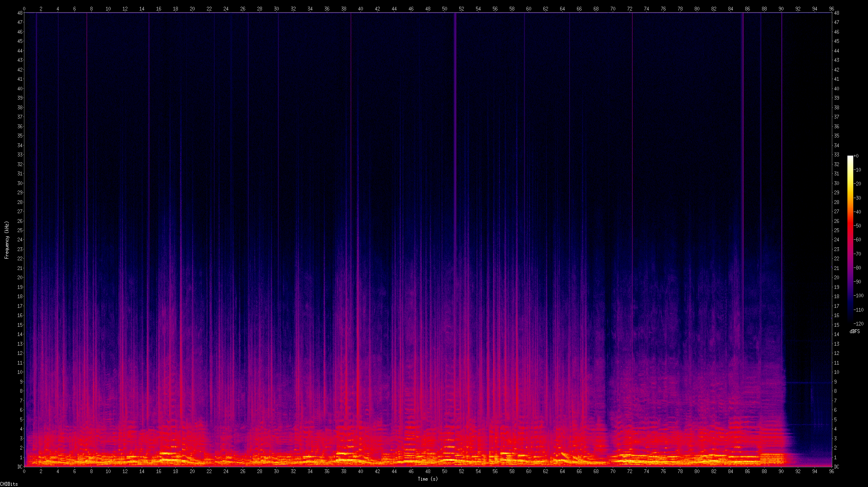Click the 'Time (s)' axis label
Viewport: 868px width, 487px height.
pyautogui.click(x=427, y=479)
